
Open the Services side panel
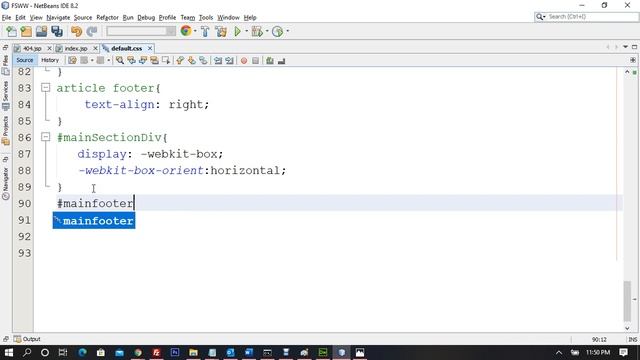tap(6, 96)
